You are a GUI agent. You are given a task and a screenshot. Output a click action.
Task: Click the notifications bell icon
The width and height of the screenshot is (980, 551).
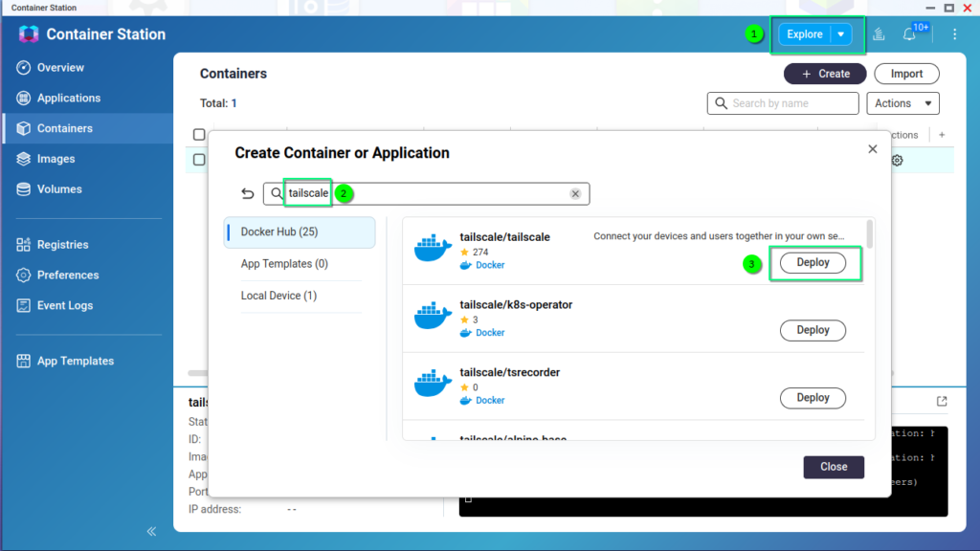tap(909, 34)
